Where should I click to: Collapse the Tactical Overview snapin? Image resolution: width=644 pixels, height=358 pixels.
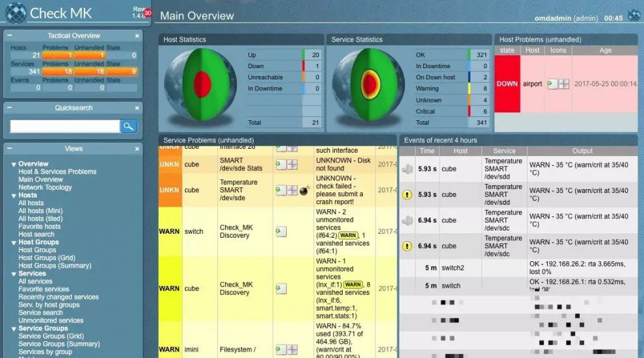tap(8, 36)
